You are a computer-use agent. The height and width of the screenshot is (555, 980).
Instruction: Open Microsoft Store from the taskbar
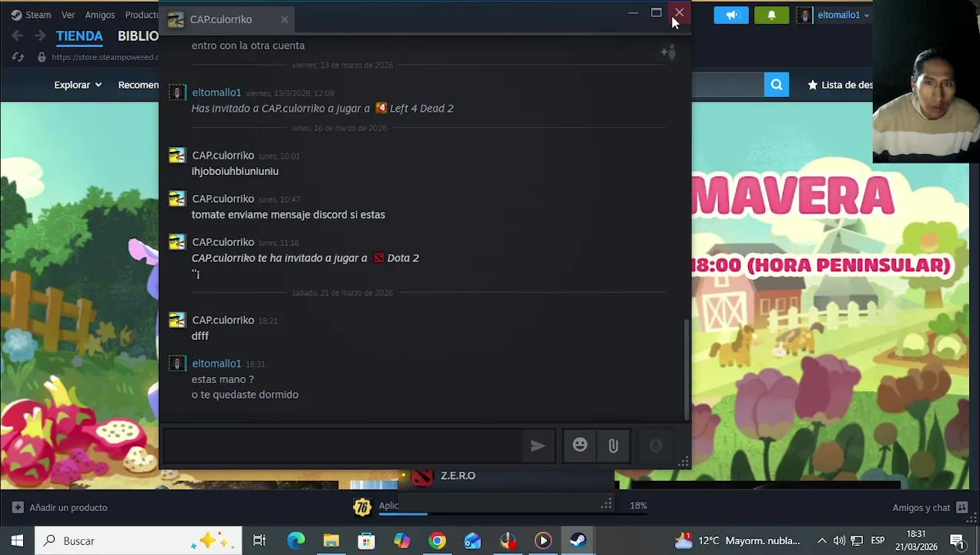pos(367,541)
